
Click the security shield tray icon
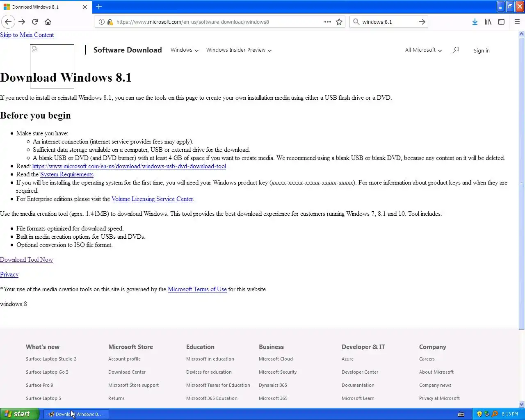pyautogui.click(x=479, y=414)
